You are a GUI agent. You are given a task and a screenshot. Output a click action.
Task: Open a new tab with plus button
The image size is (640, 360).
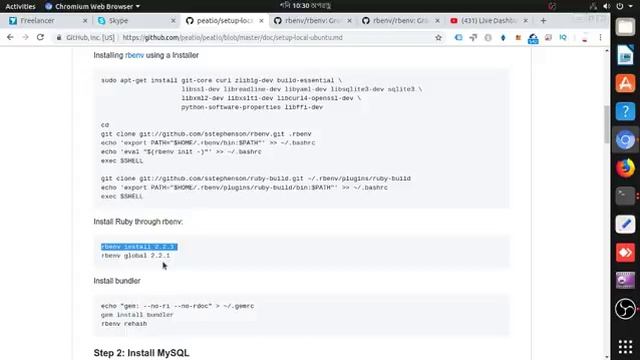point(543,20)
